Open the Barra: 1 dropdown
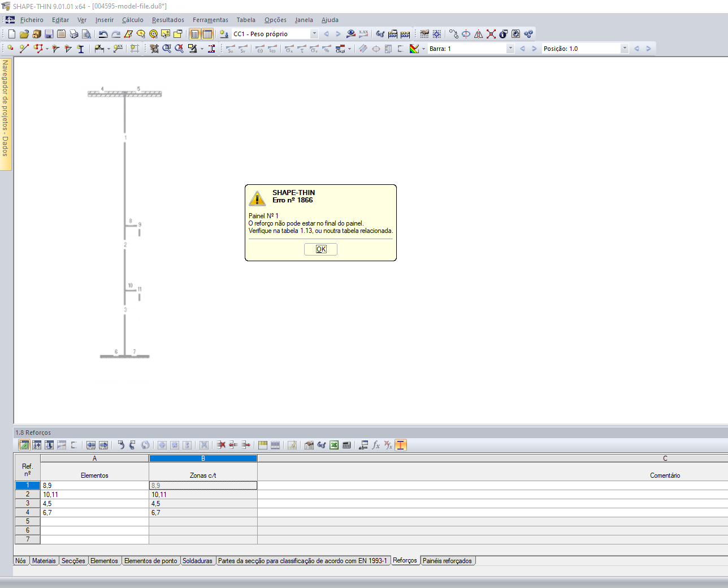The height and width of the screenshot is (588, 728). coord(510,49)
